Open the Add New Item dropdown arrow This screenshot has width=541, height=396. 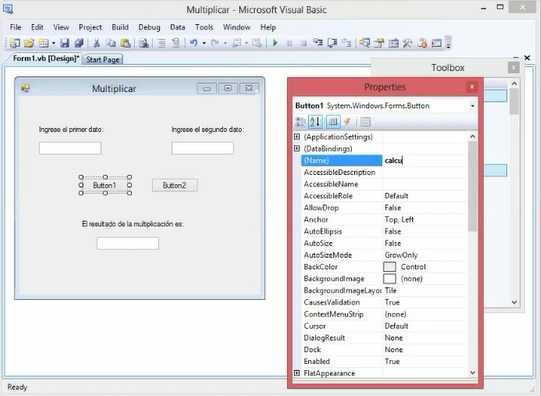point(53,43)
